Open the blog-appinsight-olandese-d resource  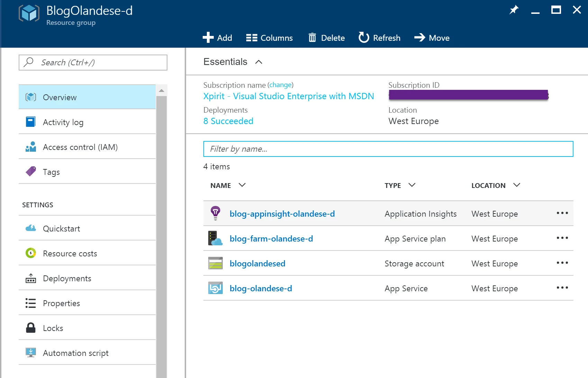282,214
